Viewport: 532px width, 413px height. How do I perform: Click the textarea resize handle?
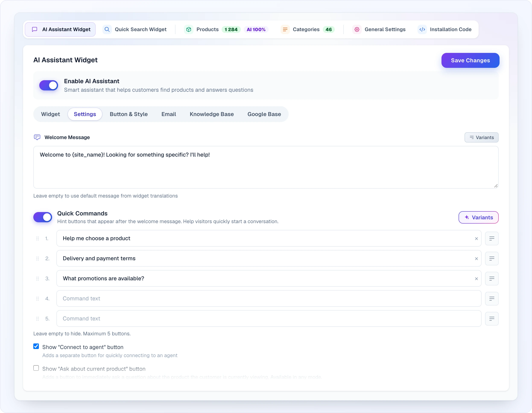pos(496,186)
